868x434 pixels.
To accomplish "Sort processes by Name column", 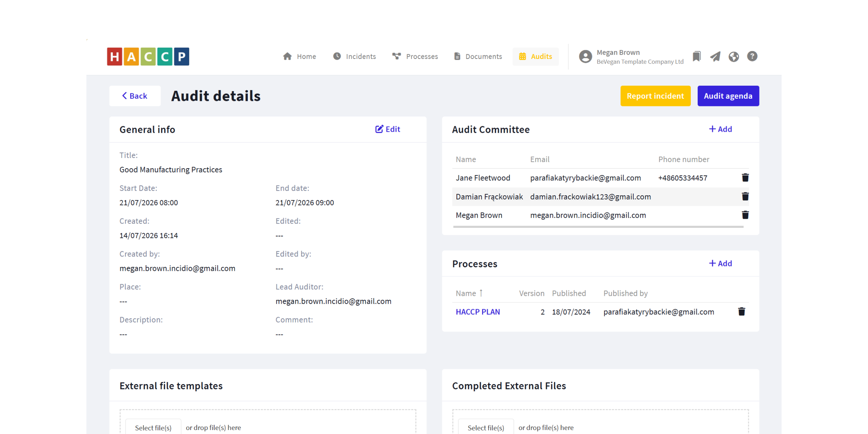I will pyautogui.click(x=469, y=293).
